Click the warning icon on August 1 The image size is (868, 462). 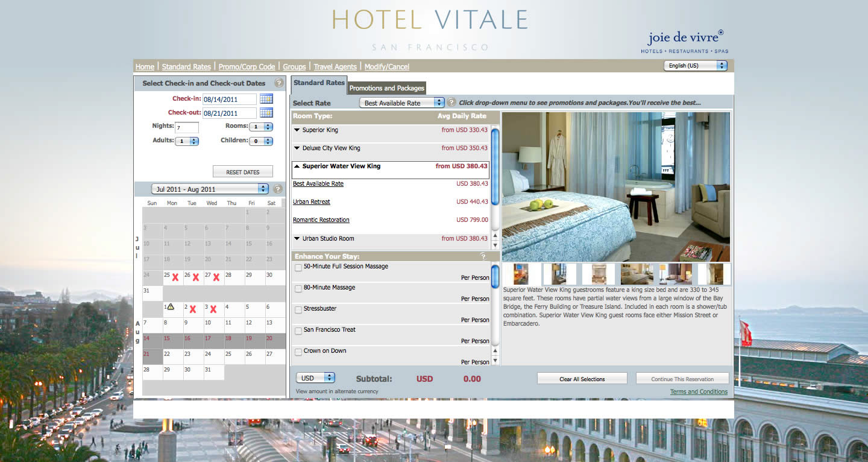point(171,307)
